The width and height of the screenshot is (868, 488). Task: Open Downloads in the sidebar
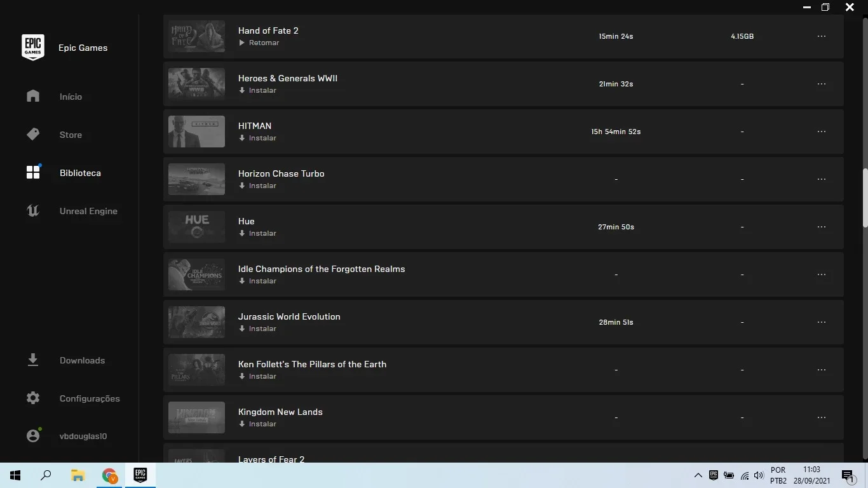[x=82, y=360]
